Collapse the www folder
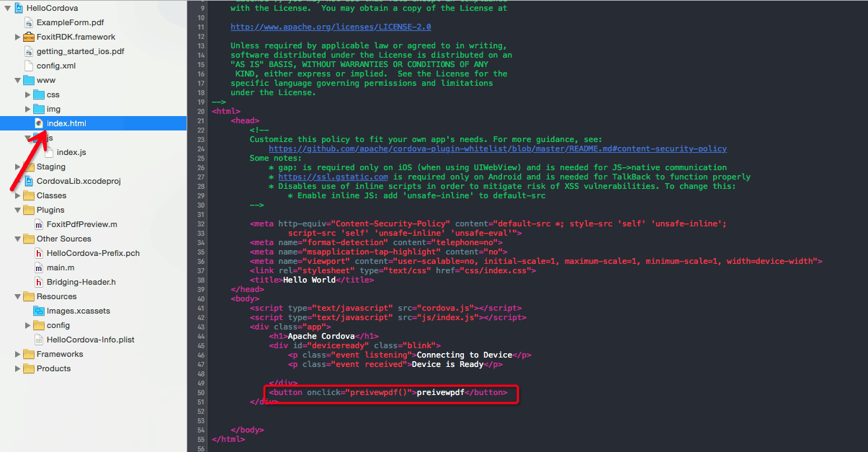The height and width of the screenshot is (452, 868). click(17, 80)
